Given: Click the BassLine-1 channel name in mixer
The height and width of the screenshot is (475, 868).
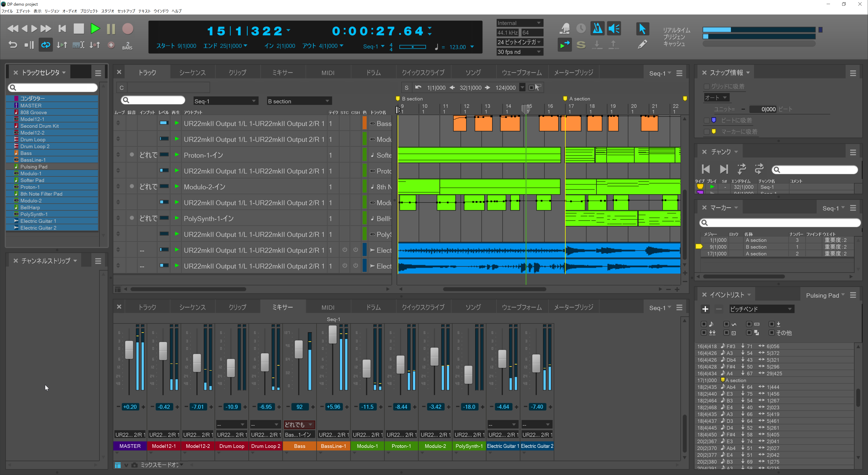Looking at the screenshot, I should (x=333, y=446).
